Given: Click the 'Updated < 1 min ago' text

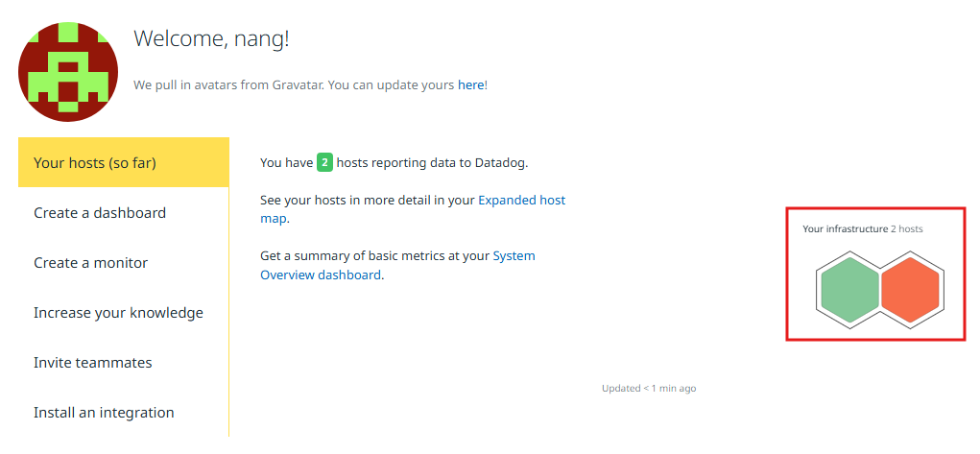Looking at the screenshot, I should click(649, 389).
